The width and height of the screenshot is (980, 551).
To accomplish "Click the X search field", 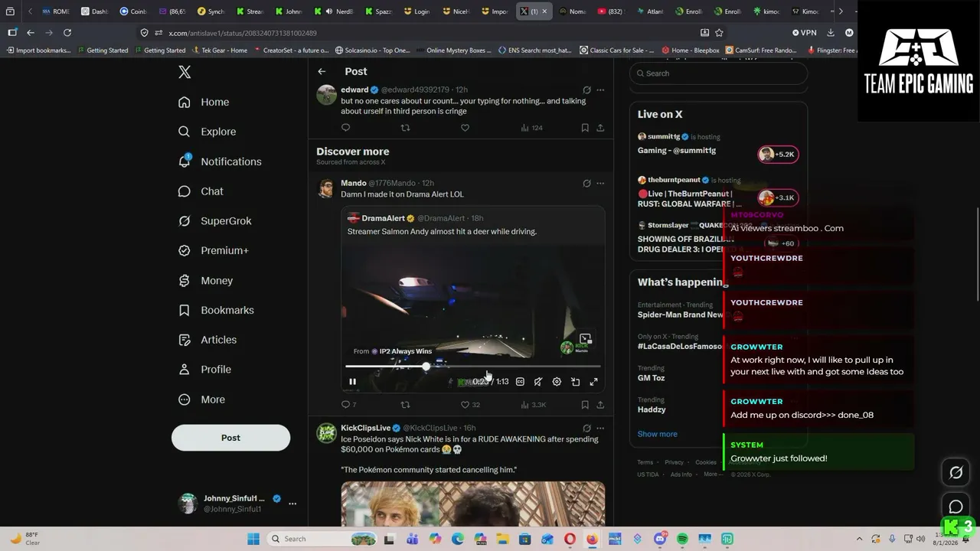I will [x=718, y=73].
